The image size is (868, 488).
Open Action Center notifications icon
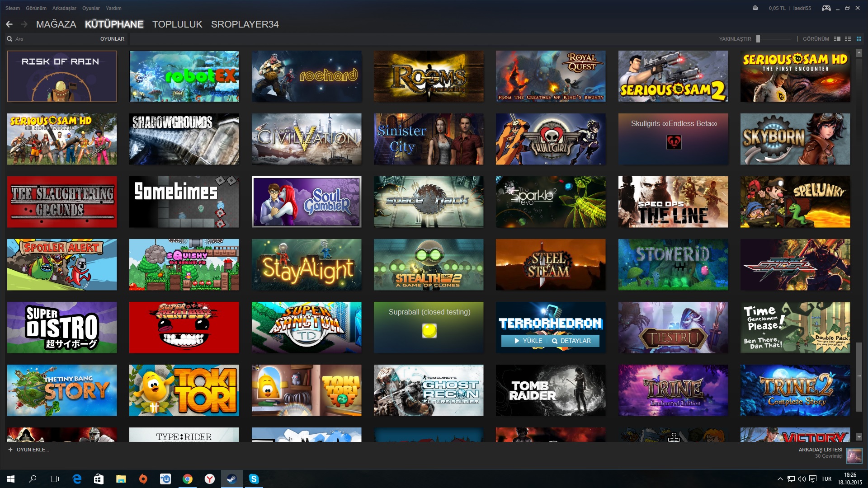[x=813, y=479]
